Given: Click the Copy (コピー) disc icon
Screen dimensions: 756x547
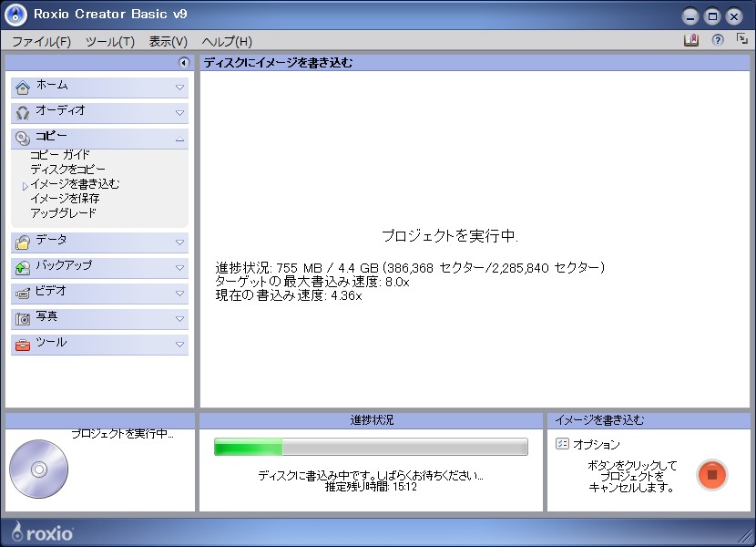Looking at the screenshot, I should point(22,139).
